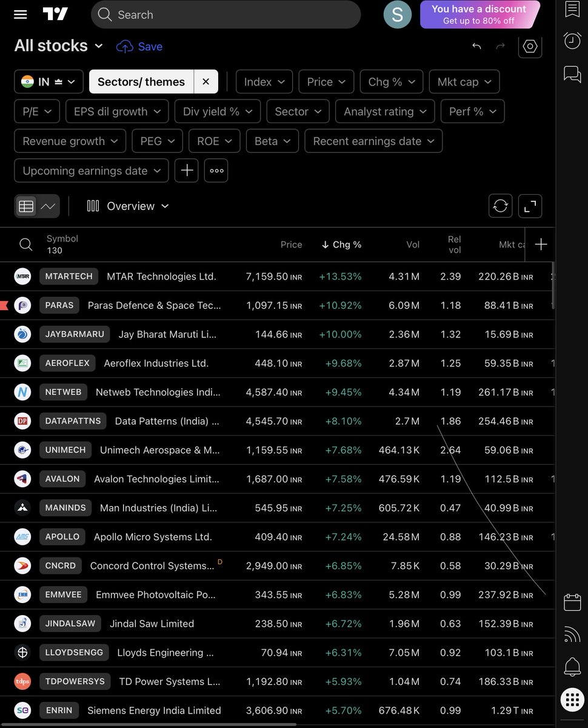Click the MTAR Technologies logo

(x=22, y=277)
